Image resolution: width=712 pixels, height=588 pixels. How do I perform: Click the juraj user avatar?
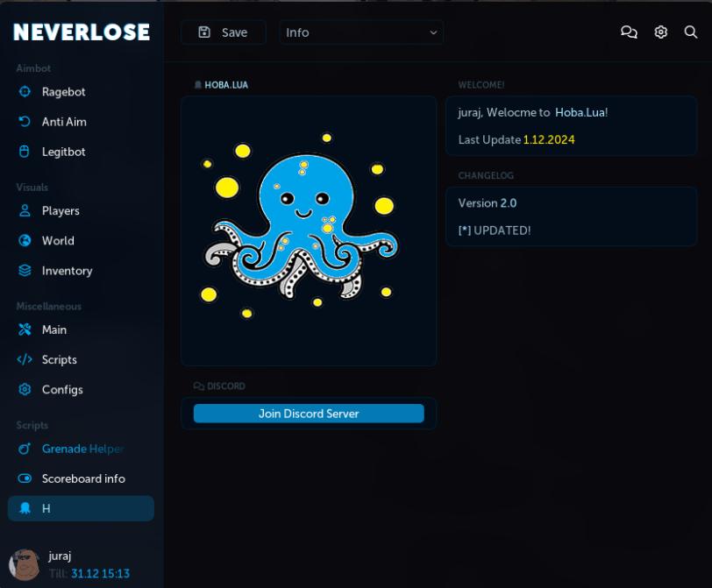coord(25,565)
